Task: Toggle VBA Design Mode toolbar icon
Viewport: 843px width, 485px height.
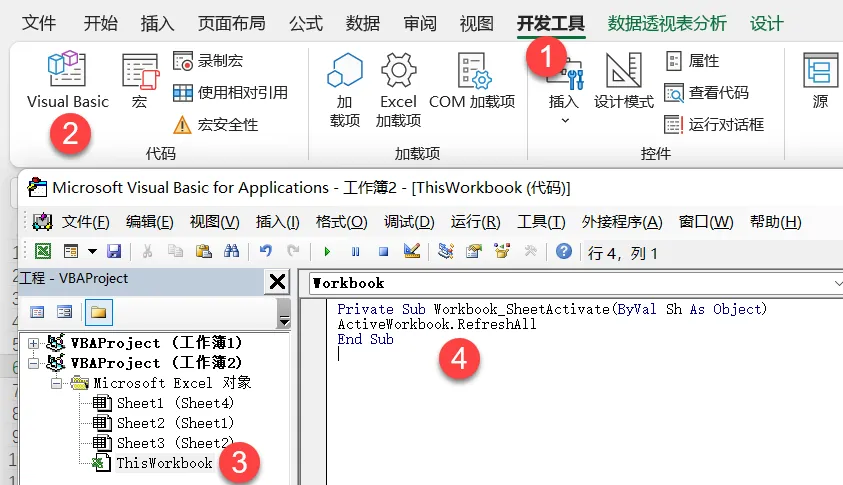Action: point(412,251)
